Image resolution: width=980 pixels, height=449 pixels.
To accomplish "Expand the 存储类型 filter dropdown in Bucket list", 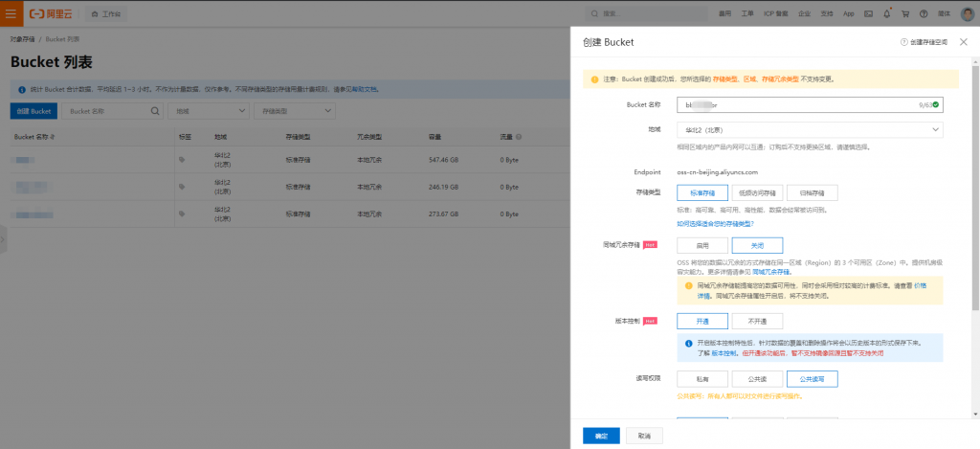I will 295,111.
